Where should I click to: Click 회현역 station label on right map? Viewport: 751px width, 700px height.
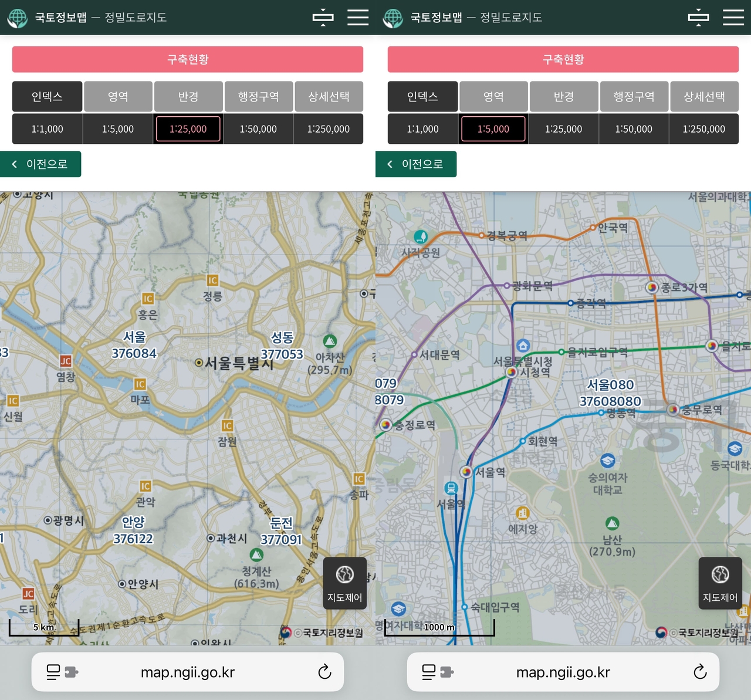[x=543, y=441]
